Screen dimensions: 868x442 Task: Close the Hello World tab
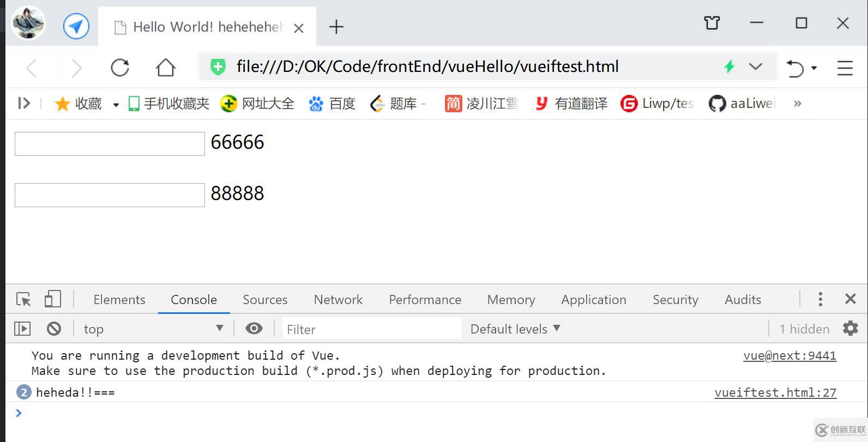299,28
